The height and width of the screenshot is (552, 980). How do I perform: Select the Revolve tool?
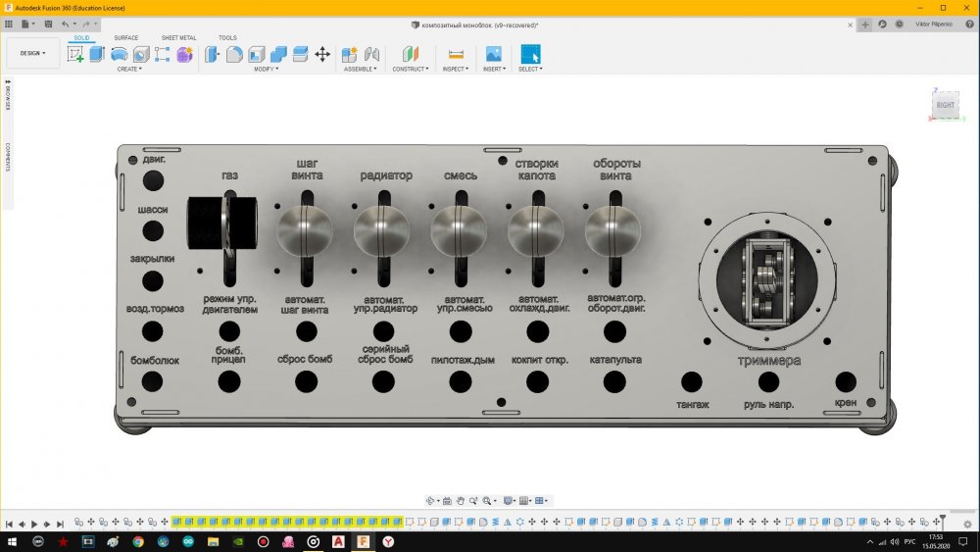pyautogui.click(x=119, y=54)
